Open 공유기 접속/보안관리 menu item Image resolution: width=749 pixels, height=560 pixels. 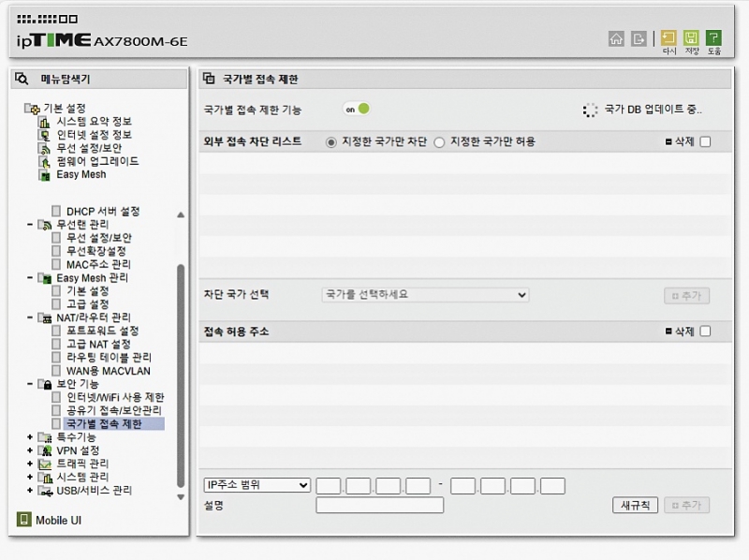(x=114, y=410)
